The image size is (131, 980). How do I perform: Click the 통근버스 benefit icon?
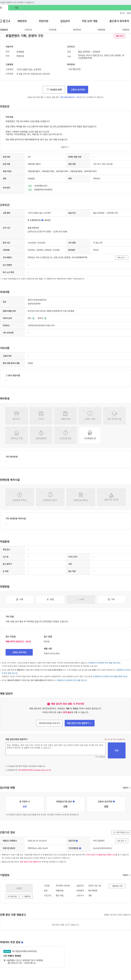click(17, 416)
